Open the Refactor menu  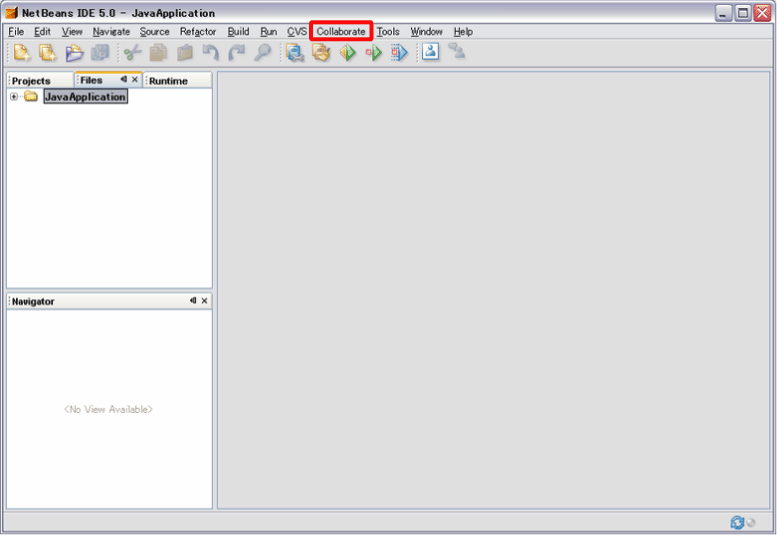(198, 32)
